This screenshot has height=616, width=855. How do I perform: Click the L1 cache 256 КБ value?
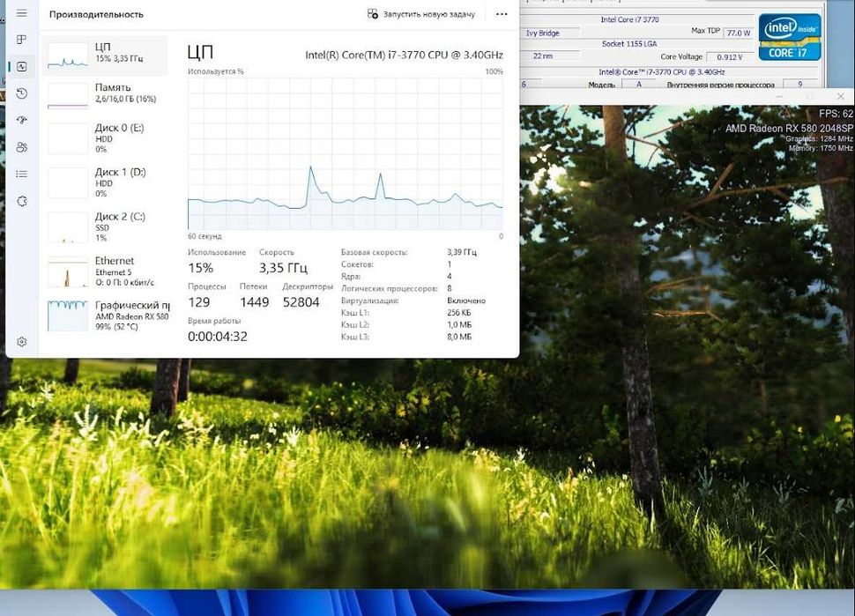[459, 313]
